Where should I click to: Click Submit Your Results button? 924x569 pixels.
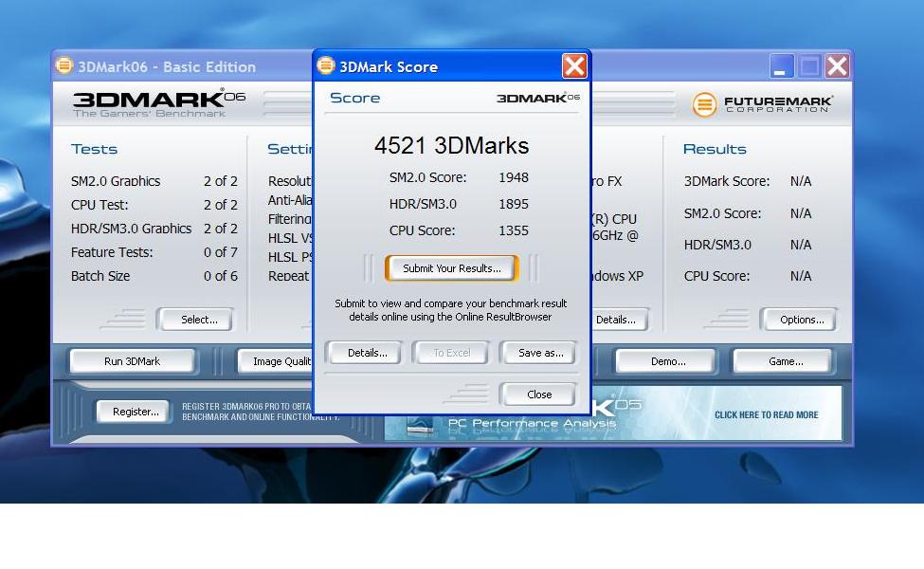point(452,268)
